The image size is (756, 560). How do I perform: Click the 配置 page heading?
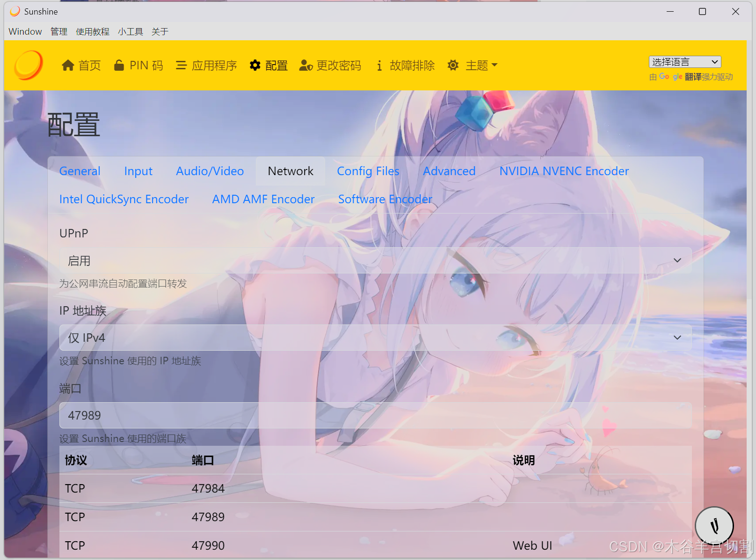[x=73, y=125]
